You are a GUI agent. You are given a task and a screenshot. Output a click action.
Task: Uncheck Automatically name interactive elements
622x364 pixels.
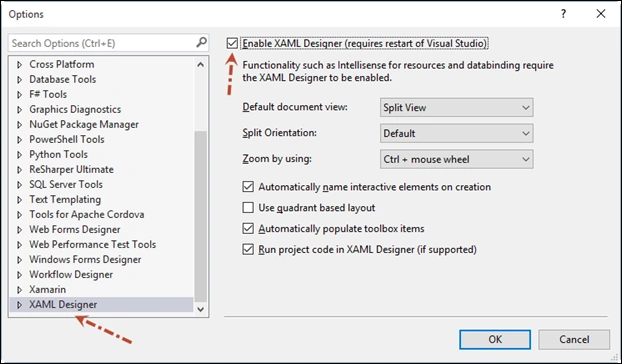click(248, 186)
